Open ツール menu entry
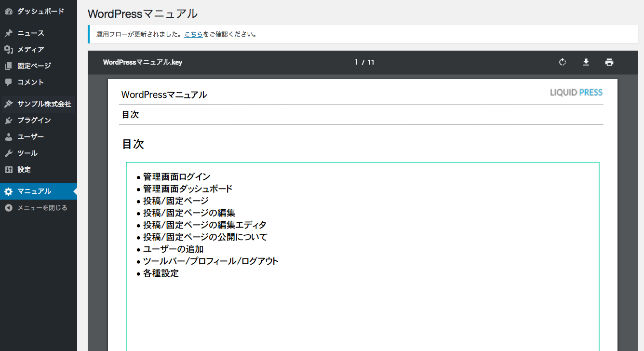This screenshot has height=351, width=644. click(x=39, y=153)
